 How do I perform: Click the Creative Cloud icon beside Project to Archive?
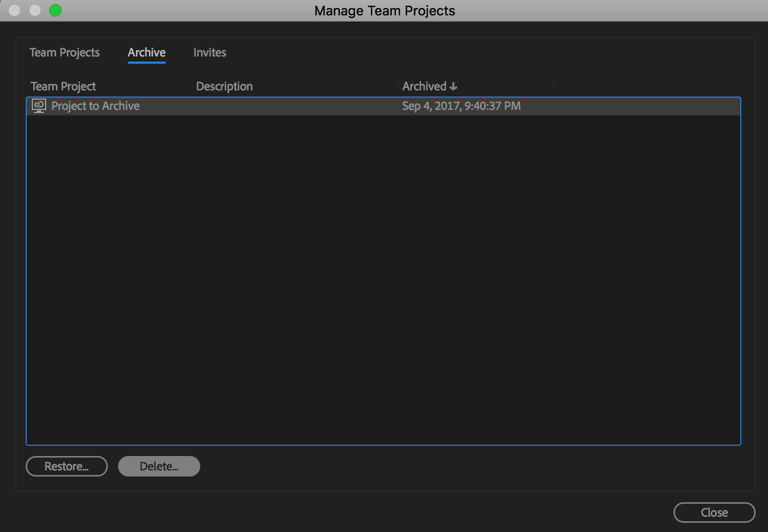39,106
